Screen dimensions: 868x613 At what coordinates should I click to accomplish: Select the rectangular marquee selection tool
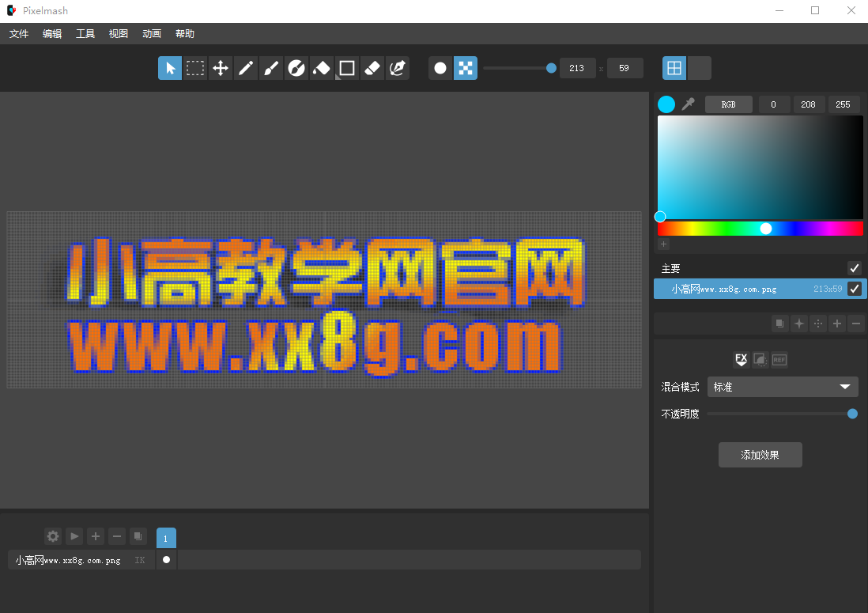point(194,68)
